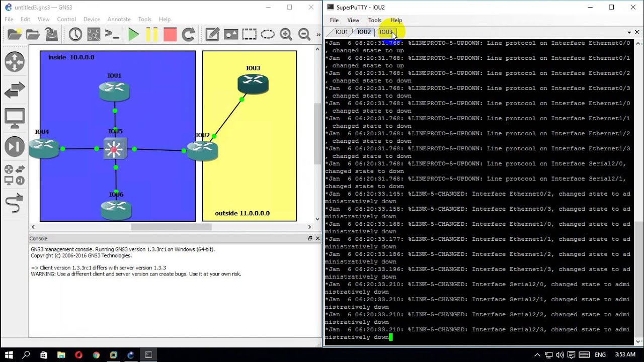
Task: Start all devices with green play icon
Action: [133, 34]
